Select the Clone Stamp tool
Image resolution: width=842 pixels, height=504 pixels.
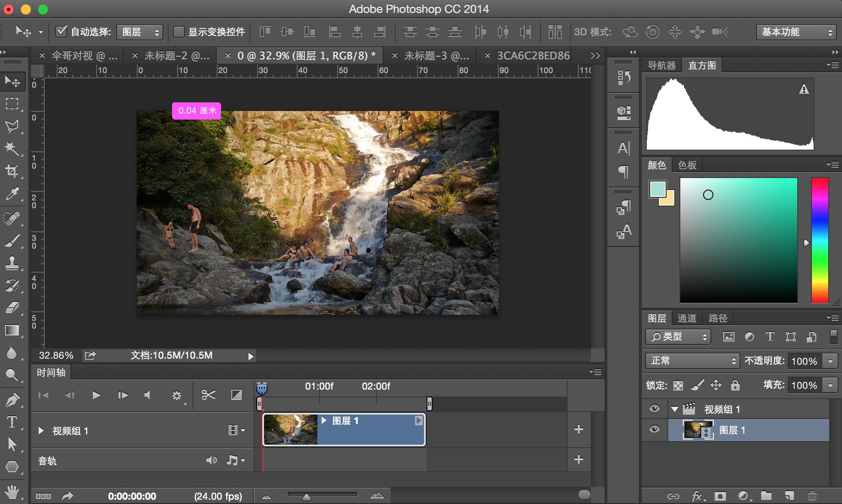12,262
